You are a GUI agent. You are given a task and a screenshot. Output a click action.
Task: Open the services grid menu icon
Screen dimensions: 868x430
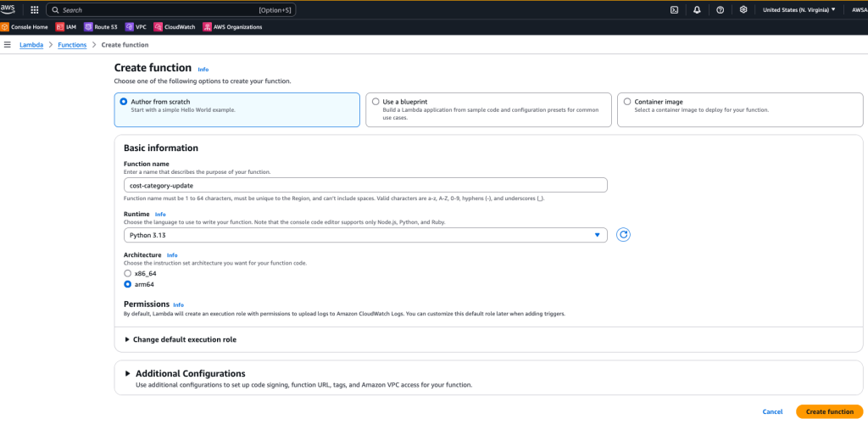(x=34, y=9)
